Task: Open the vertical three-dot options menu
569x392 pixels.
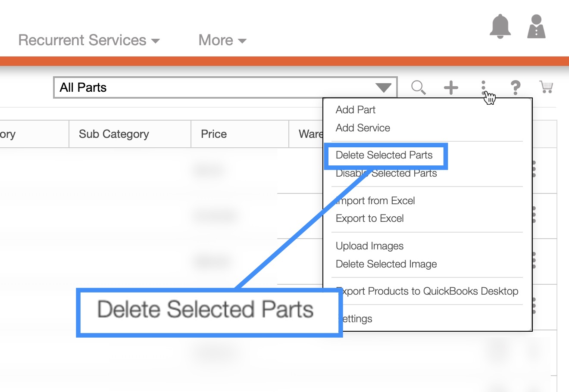Action: pos(484,87)
